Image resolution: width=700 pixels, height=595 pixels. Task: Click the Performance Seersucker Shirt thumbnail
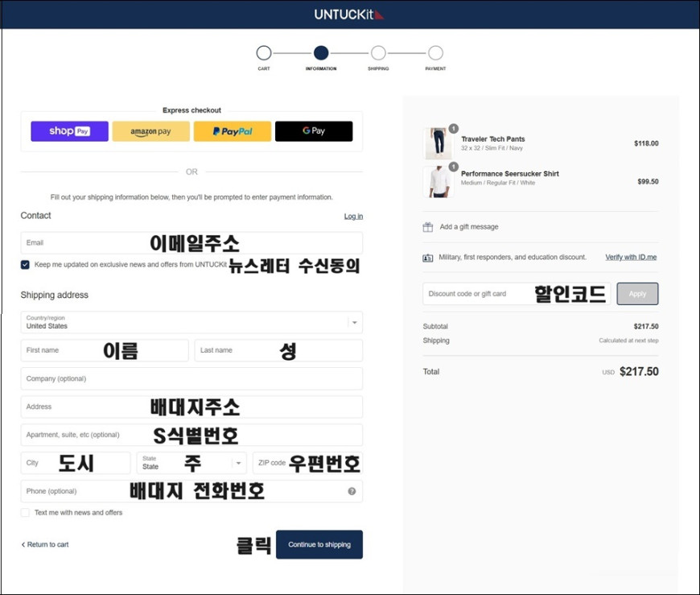coord(438,181)
